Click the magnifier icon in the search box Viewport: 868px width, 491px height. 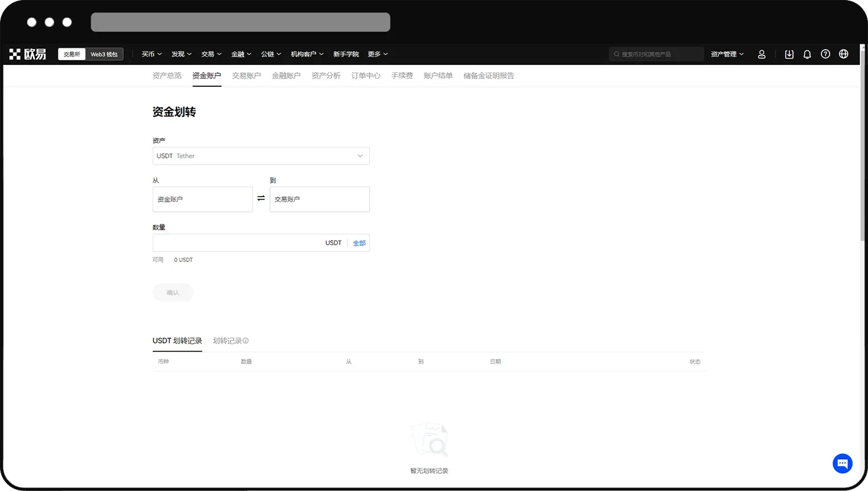pos(616,54)
